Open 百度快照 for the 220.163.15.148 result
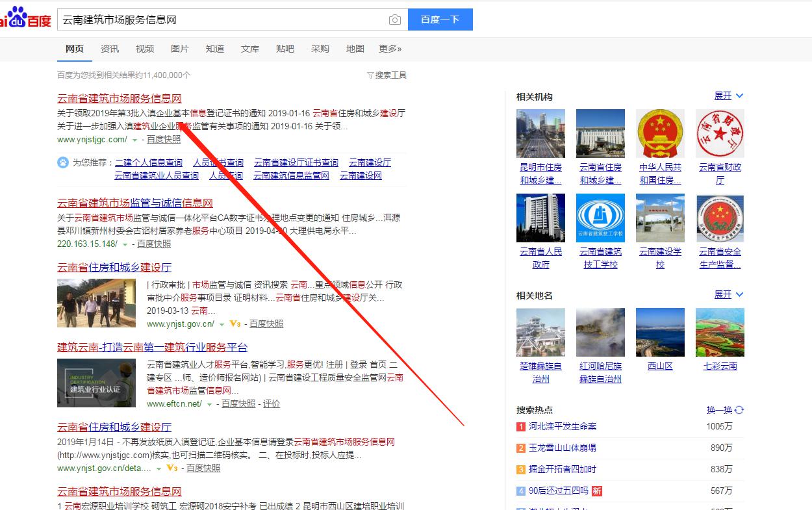812x510 pixels. point(154,244)
